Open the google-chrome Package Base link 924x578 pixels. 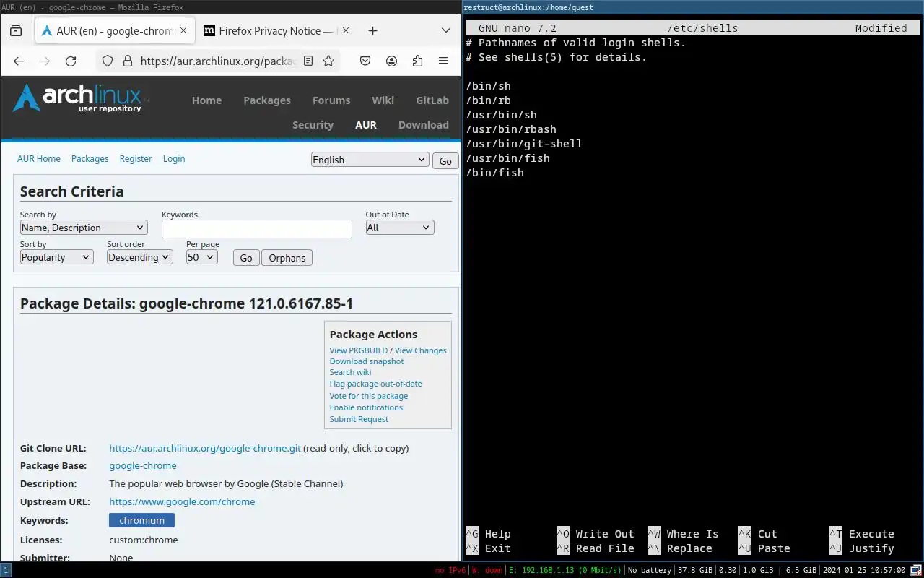(x=143, y=466)
